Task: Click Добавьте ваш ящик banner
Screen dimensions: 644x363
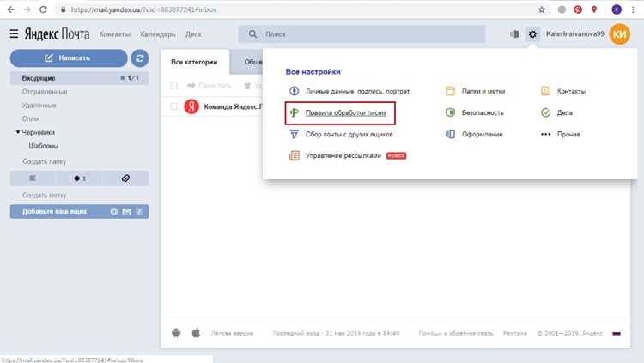Action: pyautogui.click(x=79, y=211)
